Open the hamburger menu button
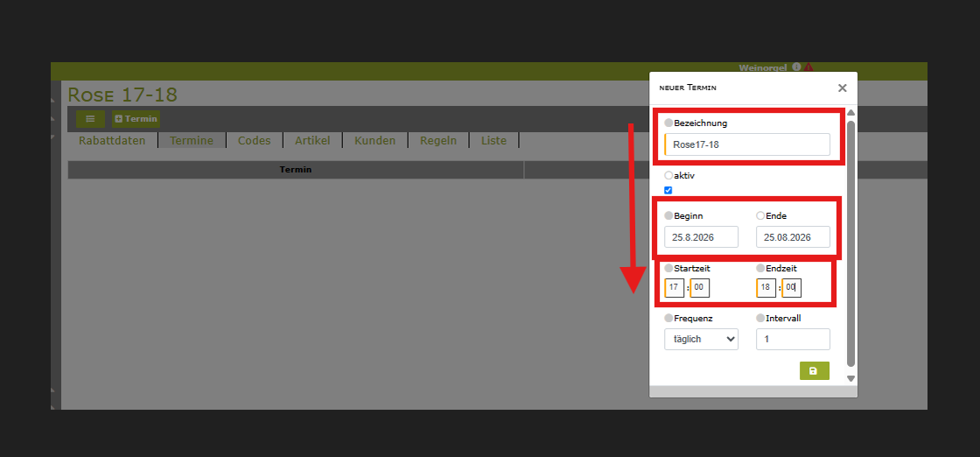 [x=90, y=119]
